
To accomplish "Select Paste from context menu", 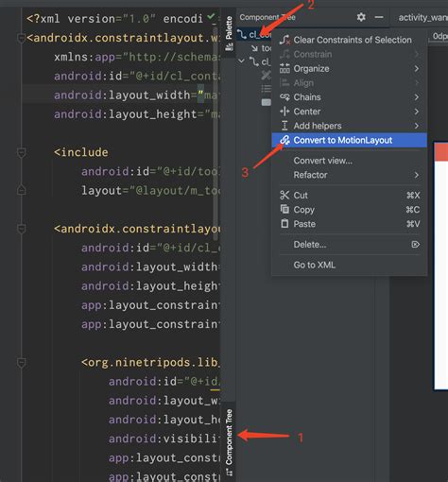I will pyautogui.click(x=349, y=224).
